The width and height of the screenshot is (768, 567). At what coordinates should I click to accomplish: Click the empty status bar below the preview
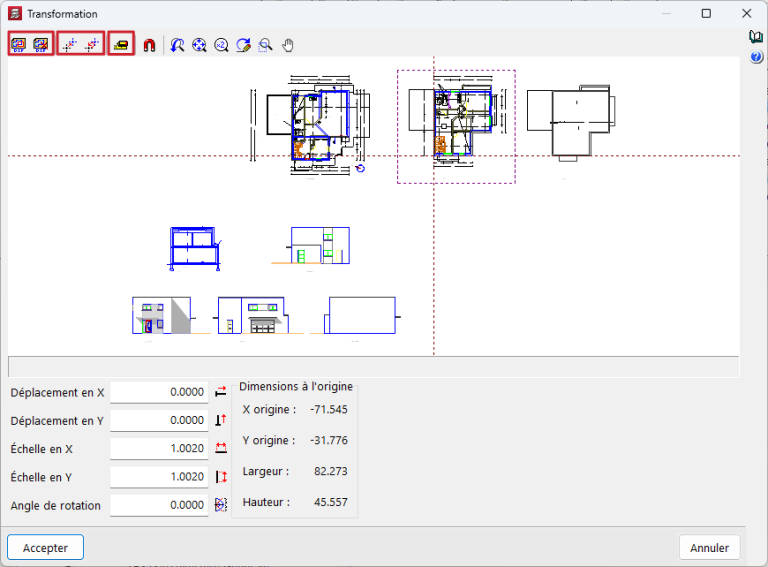[373, 367]
